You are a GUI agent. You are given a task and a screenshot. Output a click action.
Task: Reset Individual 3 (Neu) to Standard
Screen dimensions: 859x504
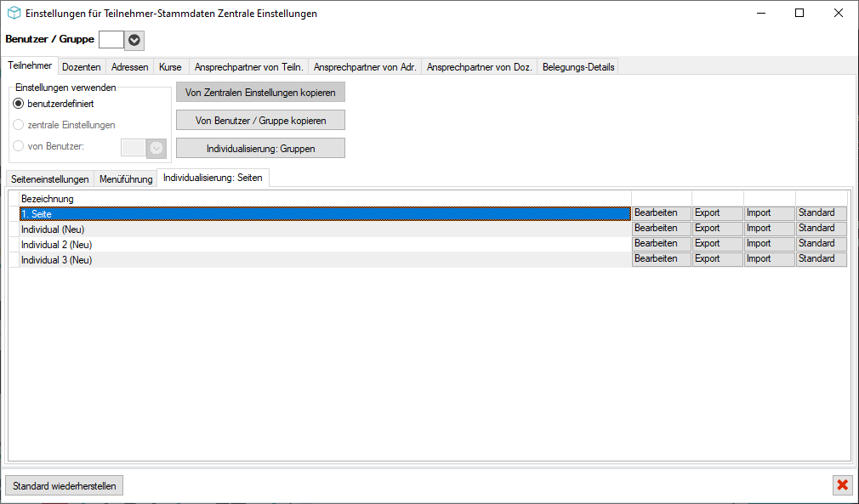tap(822, 259)
